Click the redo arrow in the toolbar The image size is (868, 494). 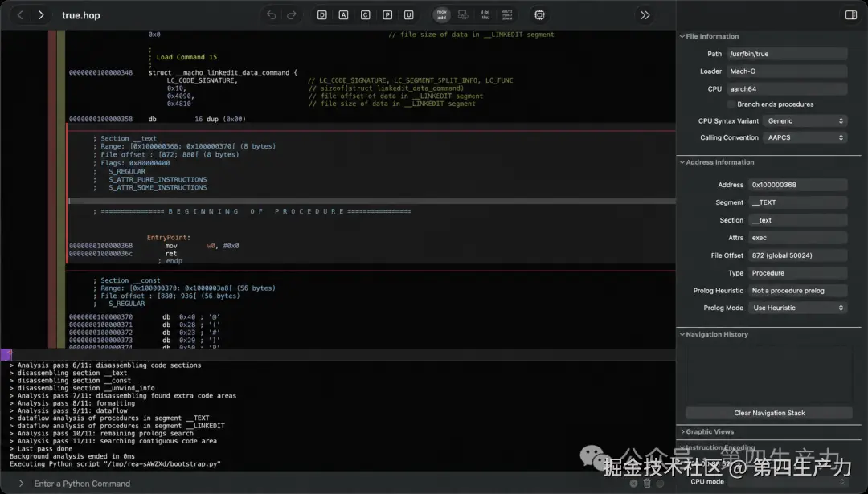point(292,15)
